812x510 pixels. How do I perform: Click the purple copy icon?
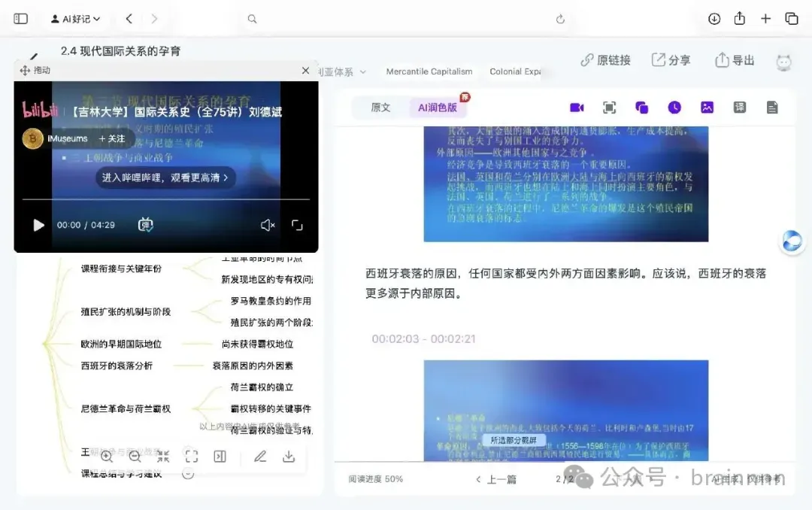coord(641,108)
